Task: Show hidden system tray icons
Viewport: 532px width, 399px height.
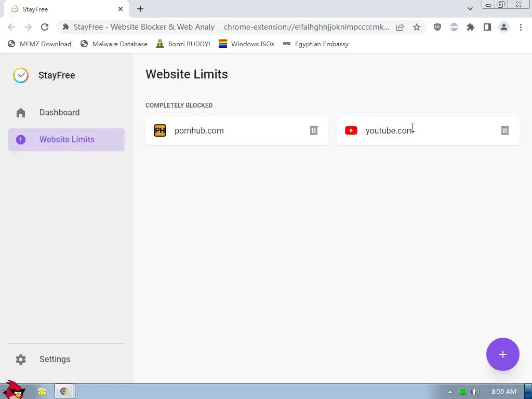Action: coord(450,392)
